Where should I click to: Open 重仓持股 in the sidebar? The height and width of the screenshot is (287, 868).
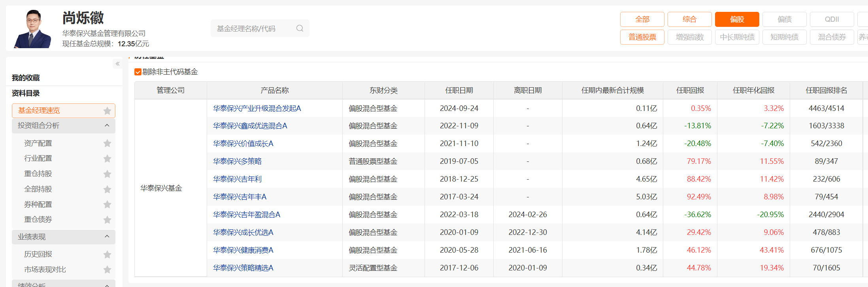coord(38,174)
